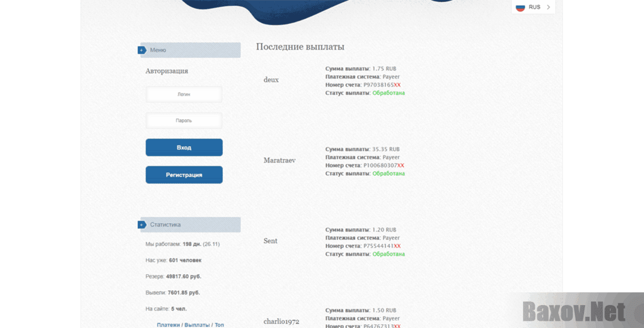The image size is (644, 328).
Task: Focus the Логин input field
Action: pos(184,94)
